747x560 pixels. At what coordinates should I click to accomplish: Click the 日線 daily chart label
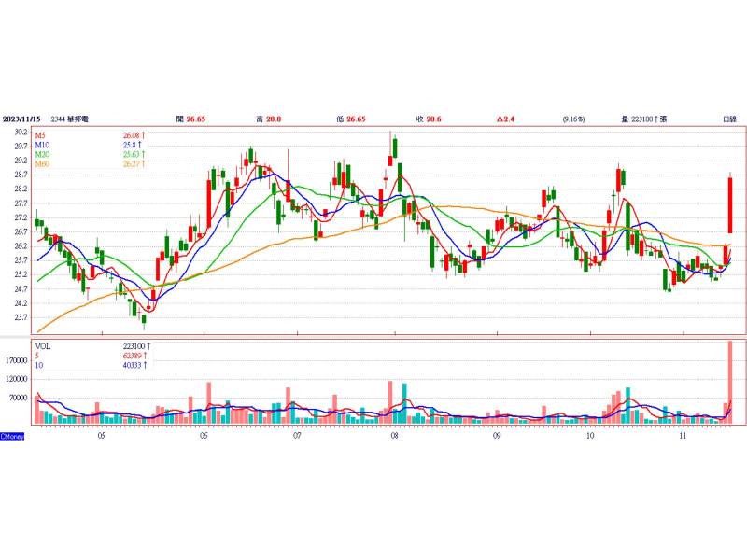pos(729,119)
